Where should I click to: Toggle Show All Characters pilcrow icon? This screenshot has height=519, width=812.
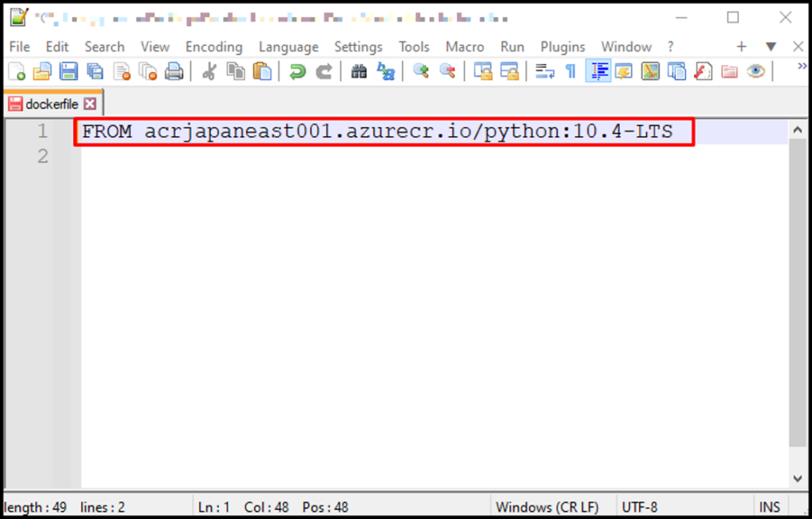pos(571,71)
